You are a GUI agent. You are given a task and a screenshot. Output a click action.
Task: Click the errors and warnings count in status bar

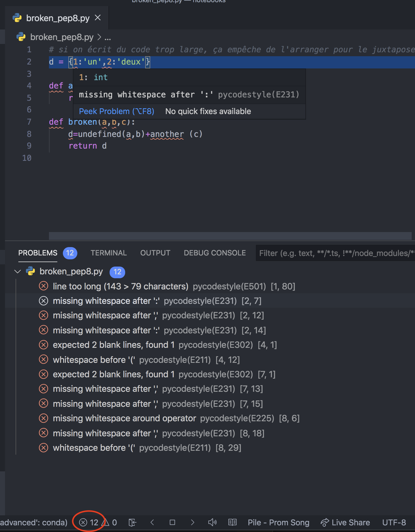click(98, 523)
